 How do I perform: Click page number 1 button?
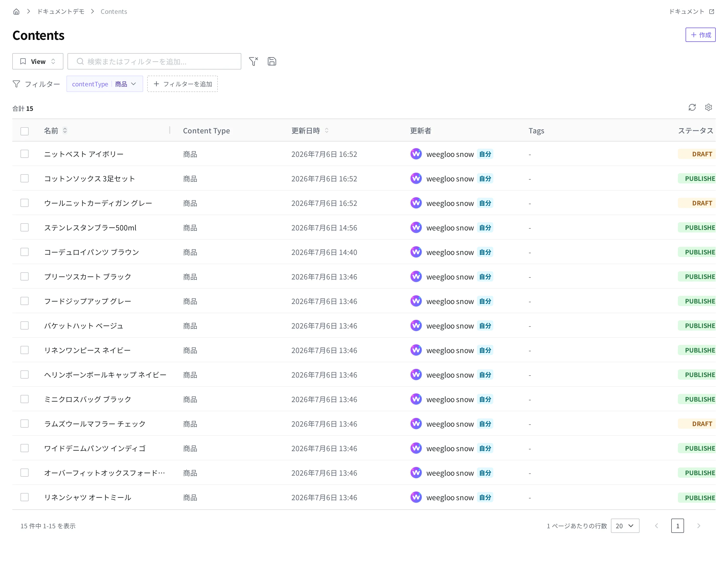click(677, 526)
